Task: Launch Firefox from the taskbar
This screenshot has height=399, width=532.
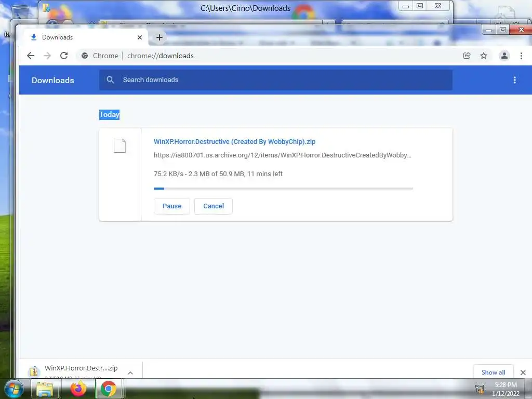Action: [x=78, y=389]
